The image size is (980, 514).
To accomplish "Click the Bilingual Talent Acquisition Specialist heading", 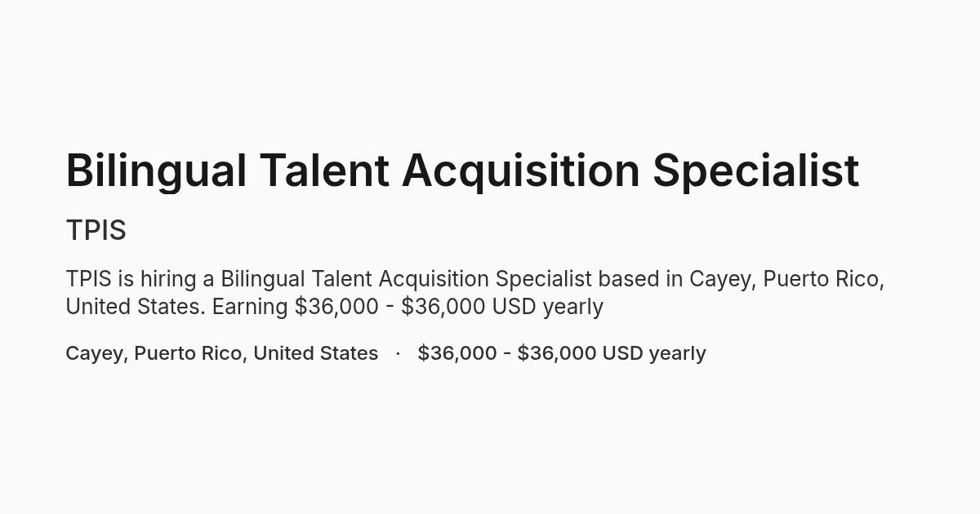I will click(x=462, y=171).
